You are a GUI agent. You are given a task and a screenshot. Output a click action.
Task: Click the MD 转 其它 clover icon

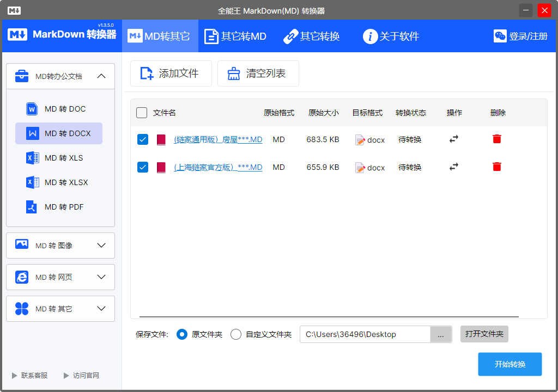(22, 309)
